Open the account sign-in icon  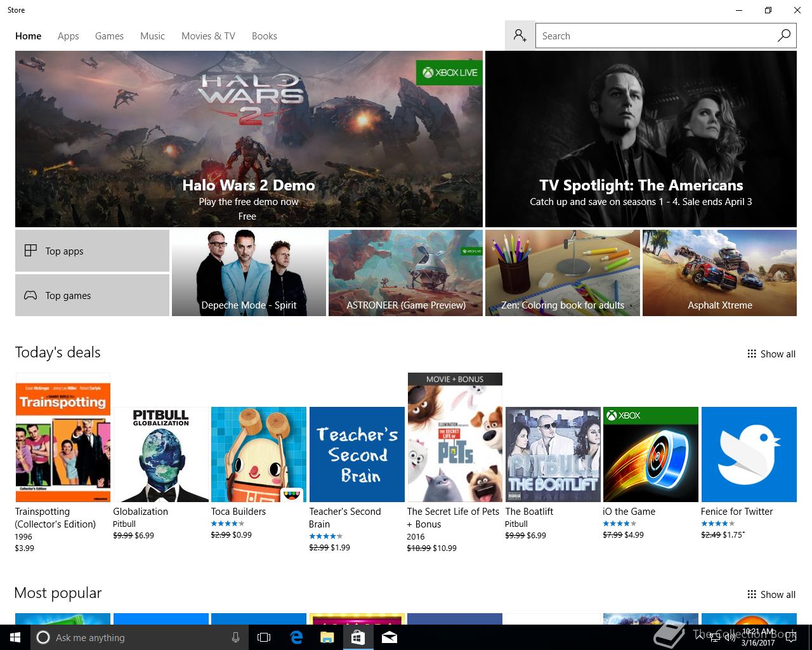(520, 36)
